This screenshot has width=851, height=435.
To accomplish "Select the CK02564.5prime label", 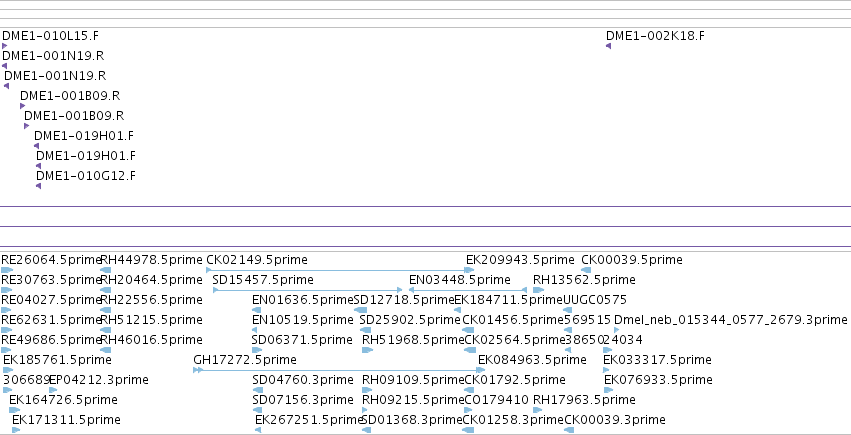I will (x=516, y=340).
